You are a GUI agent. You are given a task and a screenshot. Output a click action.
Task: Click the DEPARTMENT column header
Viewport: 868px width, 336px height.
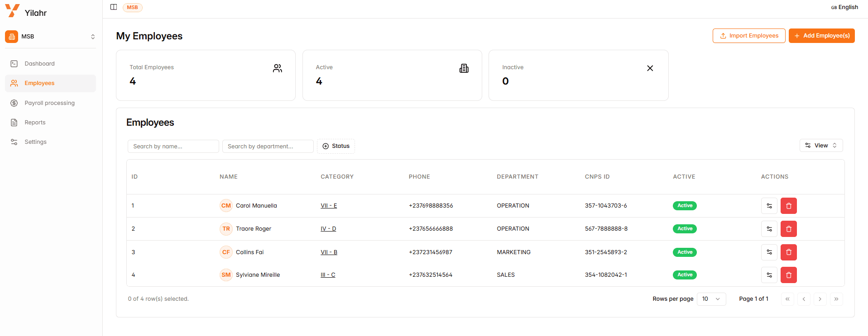(x=518, y=177)
